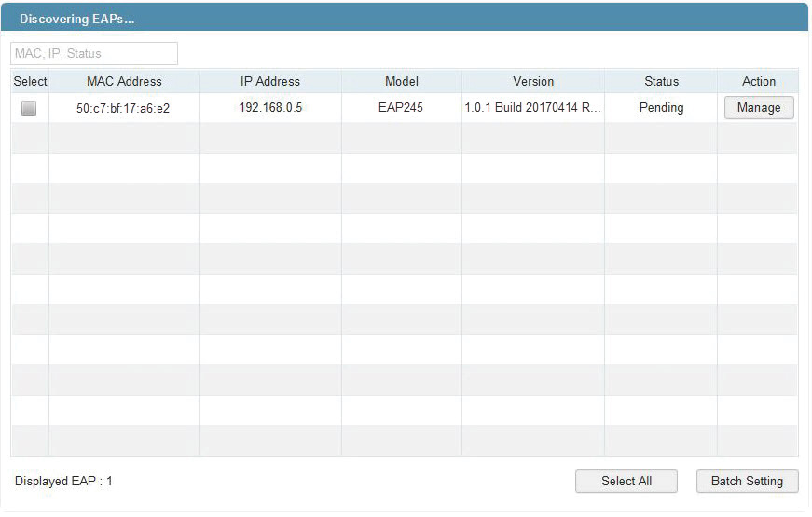812x517 pixels.
Task: Click the IP Address column header
Action: (x=270, y=81)
